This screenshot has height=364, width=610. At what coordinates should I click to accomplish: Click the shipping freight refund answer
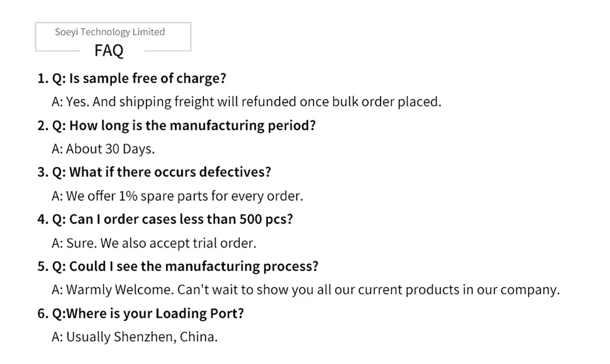(247, 102)
